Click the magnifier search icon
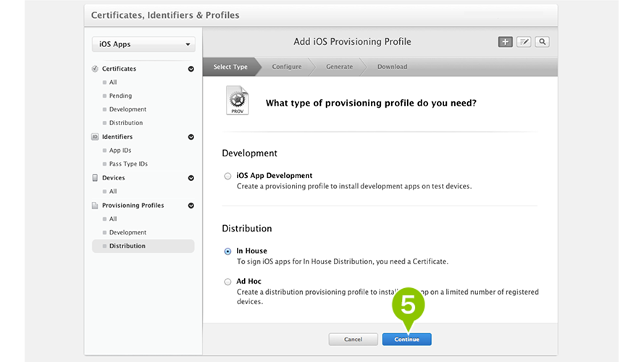The image size is (644, 362). coord(542,42)
